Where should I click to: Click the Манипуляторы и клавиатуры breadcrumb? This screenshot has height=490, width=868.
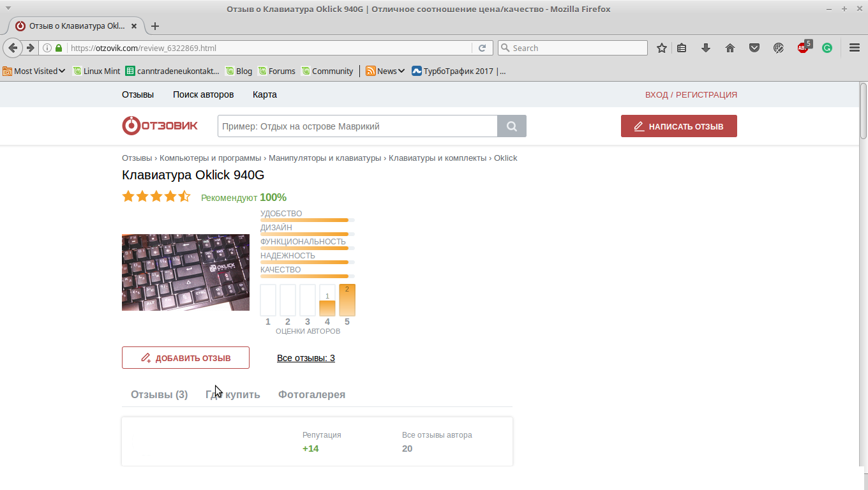[x=325, y=158]
